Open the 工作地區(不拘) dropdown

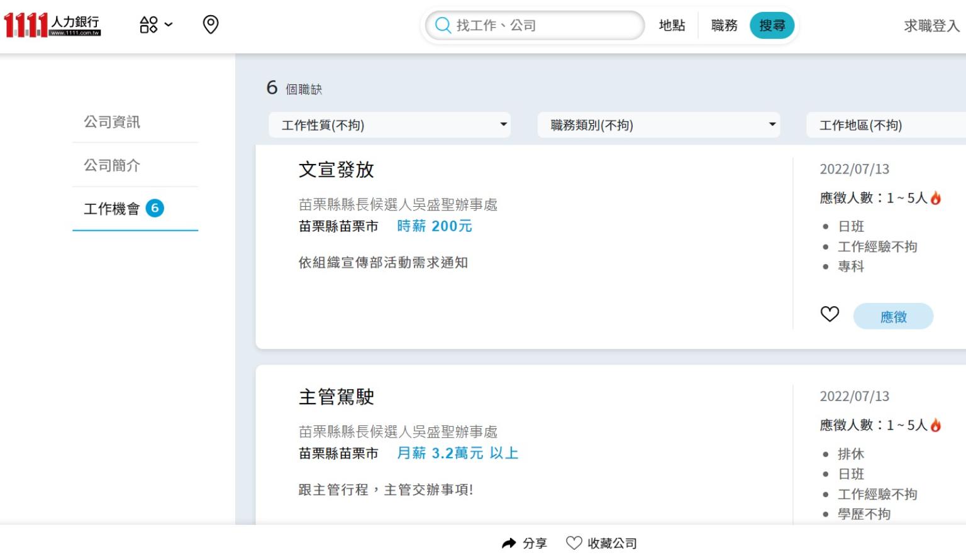(887, 125)
